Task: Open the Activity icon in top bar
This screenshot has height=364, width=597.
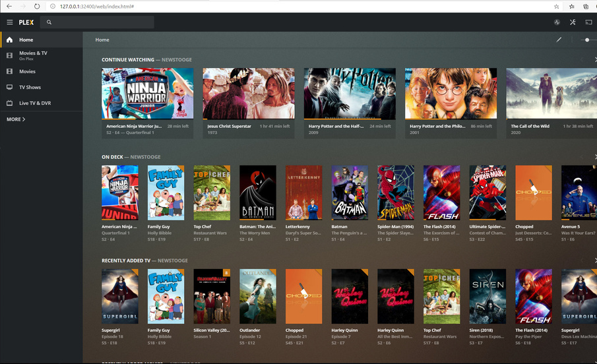Action: (557, 22)
